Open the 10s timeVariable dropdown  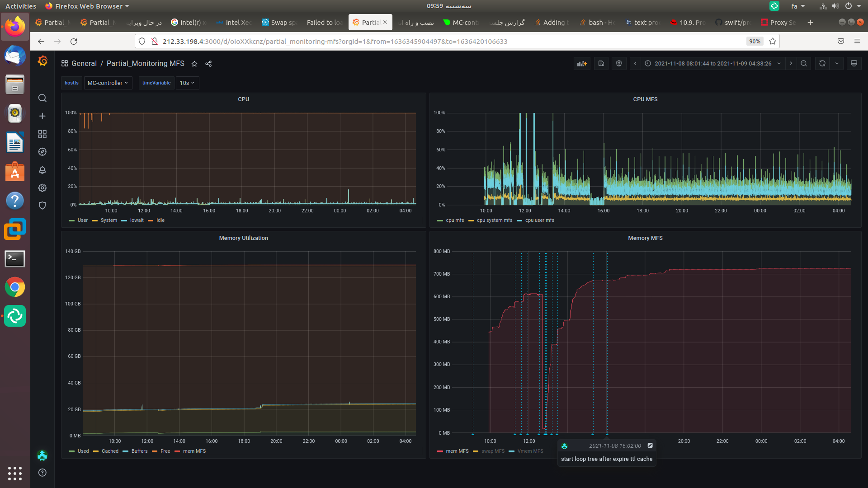187,83
